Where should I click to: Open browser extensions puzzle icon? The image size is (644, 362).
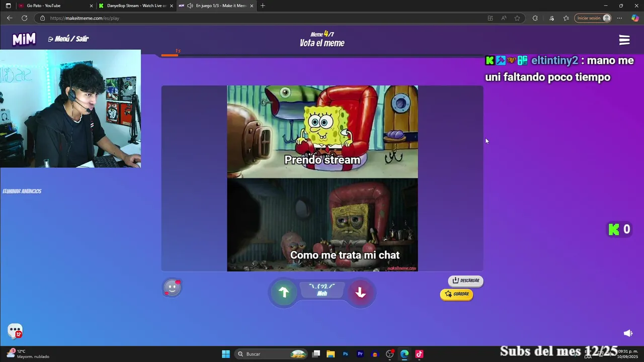(x=535, y=18)
